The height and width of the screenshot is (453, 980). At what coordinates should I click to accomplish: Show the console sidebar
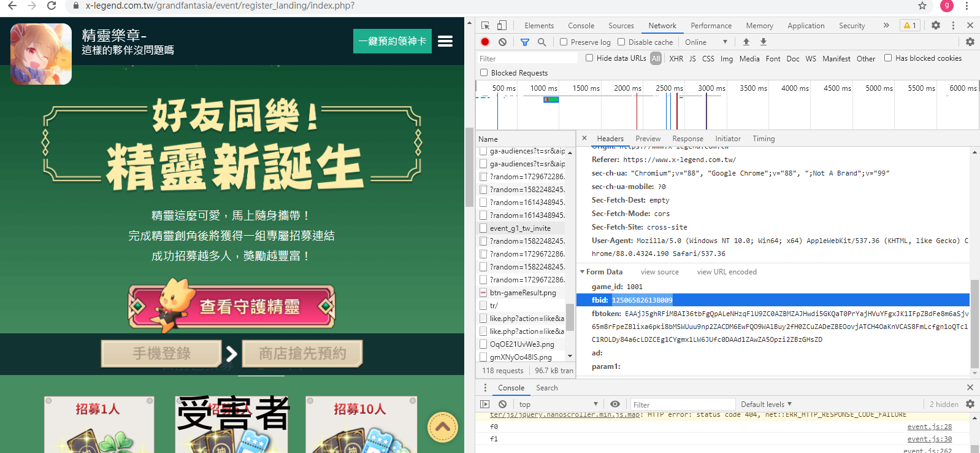pyautogui.click(x=485, y=404)
